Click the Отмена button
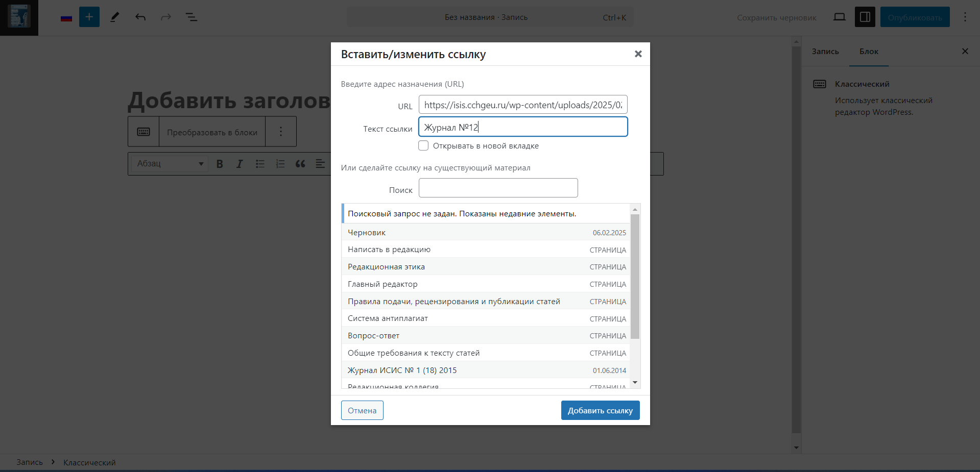 click(x=362, y=410)
